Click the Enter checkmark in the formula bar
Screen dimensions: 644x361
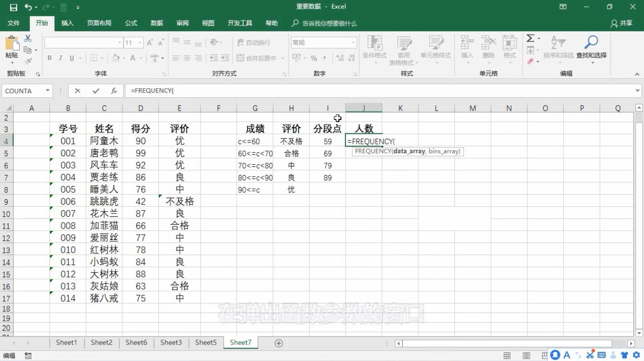click(x=96, y=91)
